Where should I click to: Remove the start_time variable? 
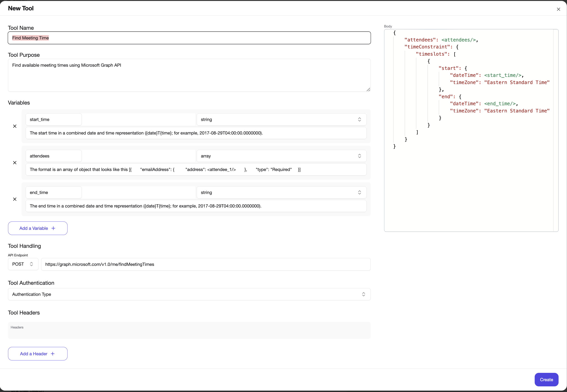pos(15,126)
